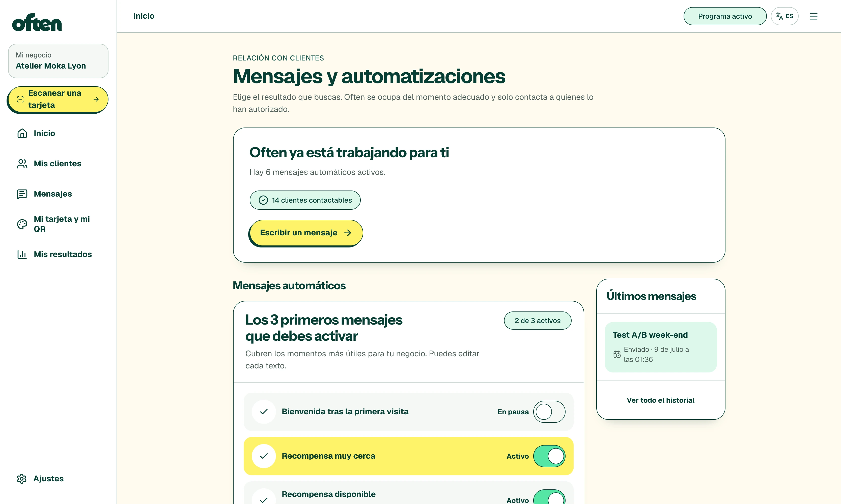Viewport: 841px width, 504px height.
Task: Click the gear icon beside Ajustes
Action: (22, 479)
